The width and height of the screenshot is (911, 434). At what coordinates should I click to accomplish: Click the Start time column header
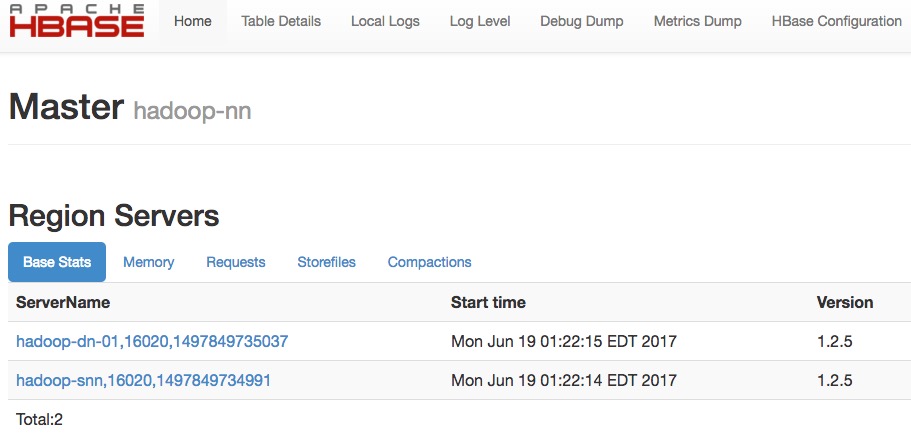coord(488,302)
